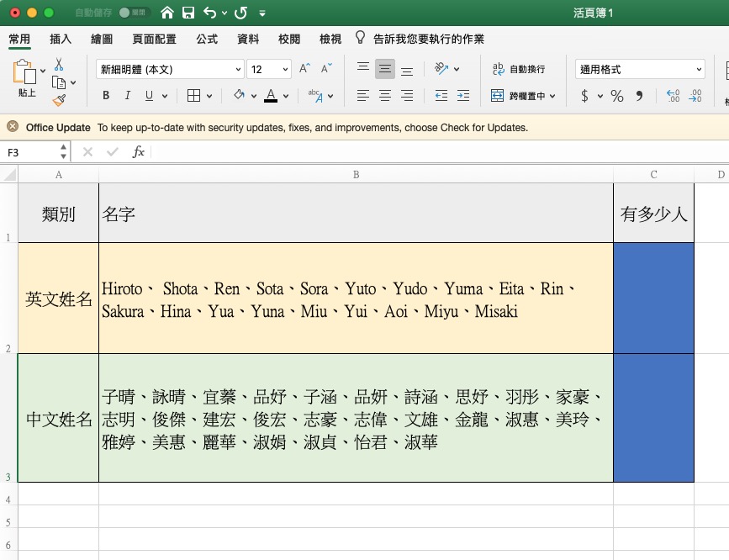729x560 pixels.
Task: Open the 通用格式 number format dropdown
Action: (640, 69)
